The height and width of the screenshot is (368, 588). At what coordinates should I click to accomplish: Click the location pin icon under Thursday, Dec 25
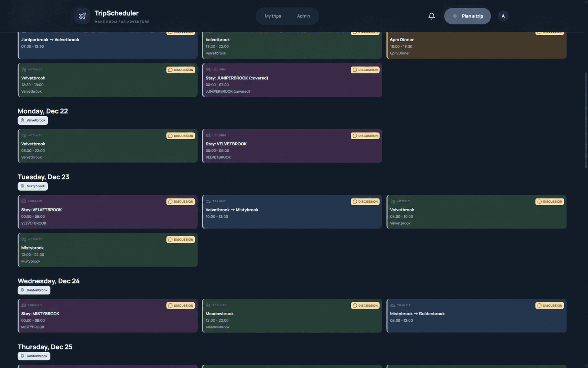[23, 356]
